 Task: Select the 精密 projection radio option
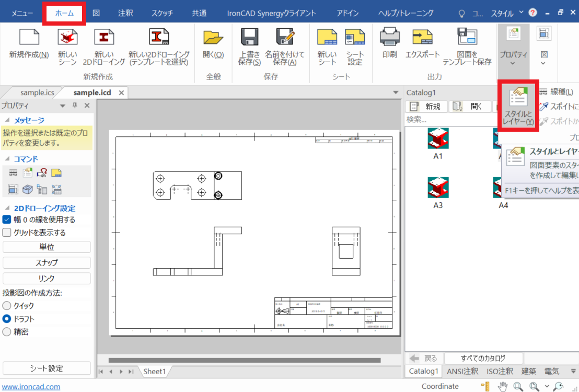tap(7, 331)
